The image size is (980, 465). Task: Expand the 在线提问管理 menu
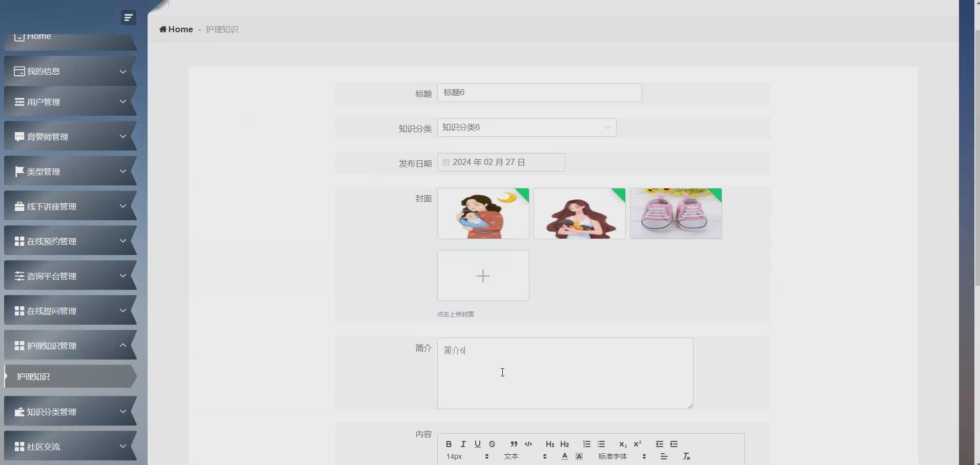click(x=70, y=311)
